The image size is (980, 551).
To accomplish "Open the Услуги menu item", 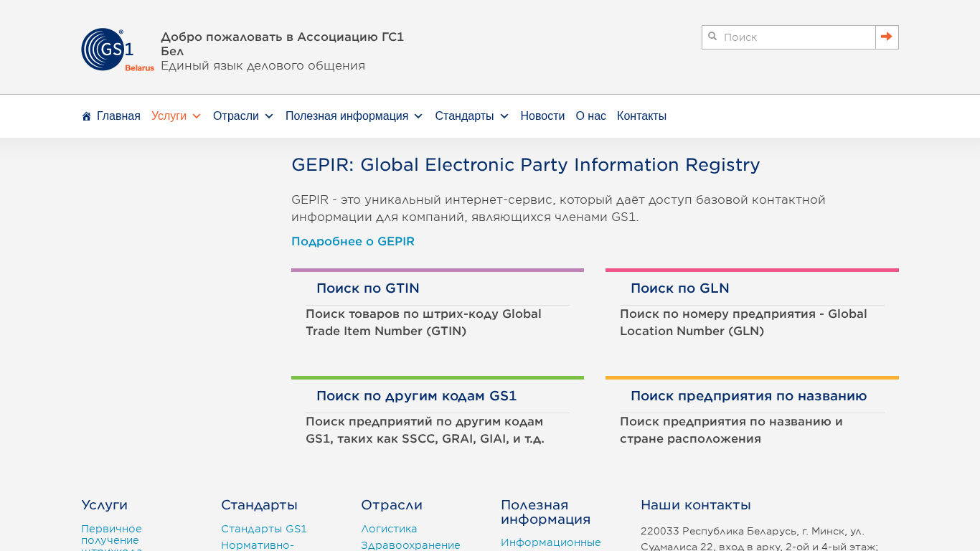I will pos(169,116).
